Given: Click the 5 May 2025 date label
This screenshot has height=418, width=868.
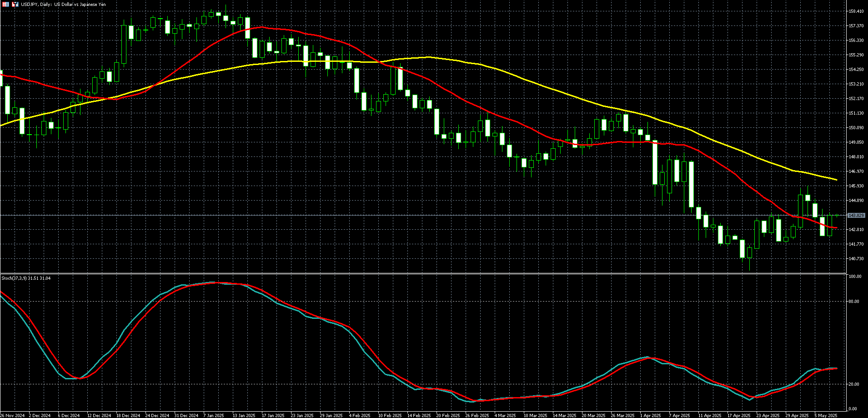Looking at the screenshot, I should coord(826,415).
